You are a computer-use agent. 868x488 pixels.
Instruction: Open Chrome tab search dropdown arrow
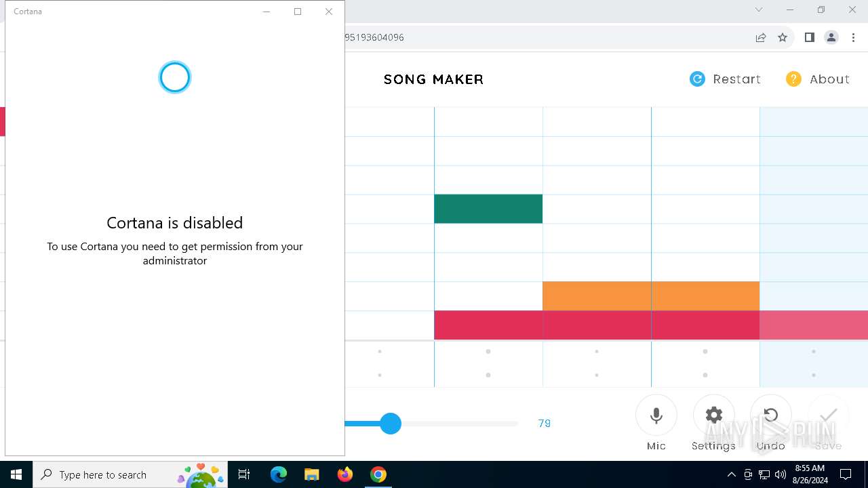click(759, 10)
